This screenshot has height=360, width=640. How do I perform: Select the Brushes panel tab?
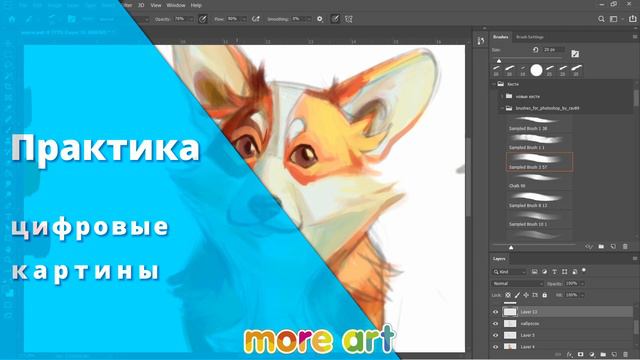pos(500,37)
